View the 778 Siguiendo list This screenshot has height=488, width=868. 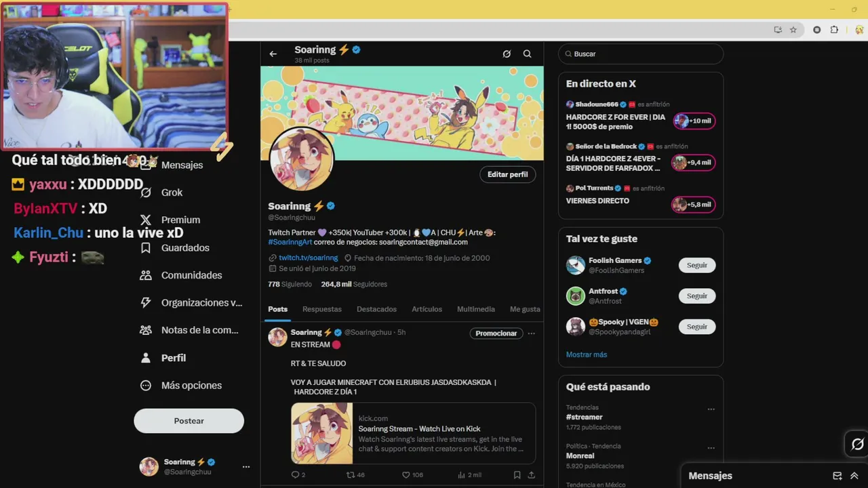pos(290,285)
